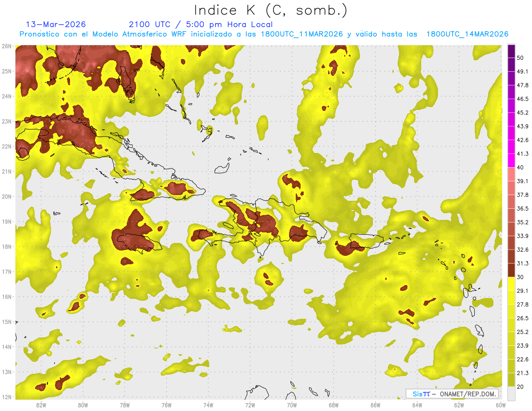Click the '1800UTC_11MAR2026' initialization time text

coord(302,34)
